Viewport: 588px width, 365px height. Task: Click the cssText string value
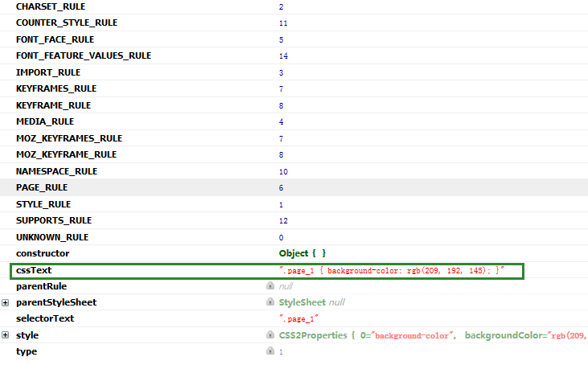391,270
